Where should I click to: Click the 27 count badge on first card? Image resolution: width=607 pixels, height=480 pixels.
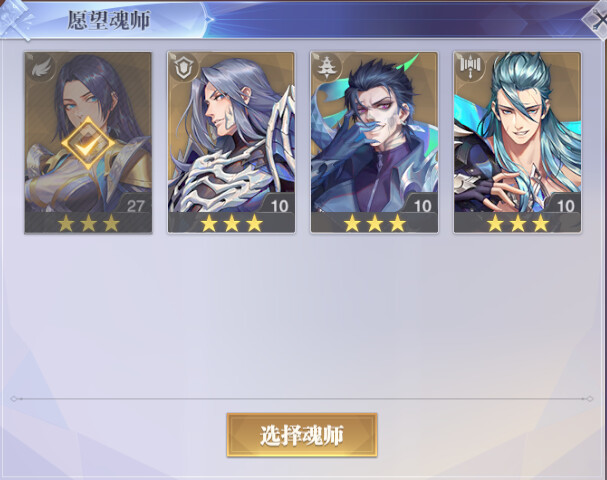(x=135, y=206)
